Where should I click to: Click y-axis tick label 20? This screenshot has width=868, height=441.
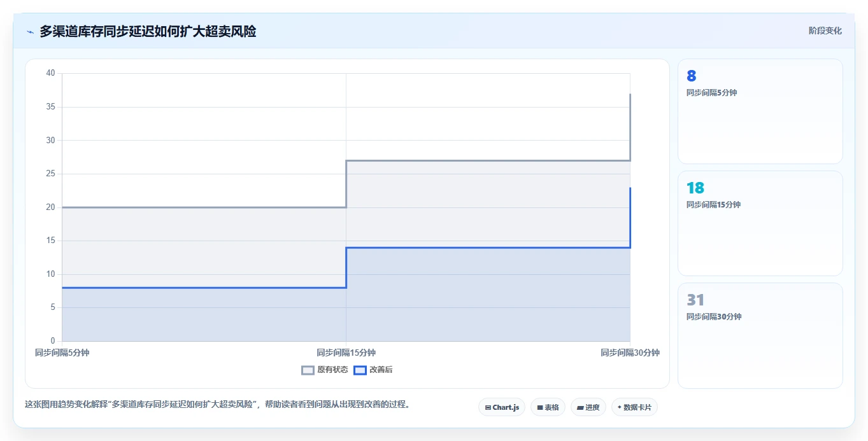pyautogui.click(x=51, y=207)
